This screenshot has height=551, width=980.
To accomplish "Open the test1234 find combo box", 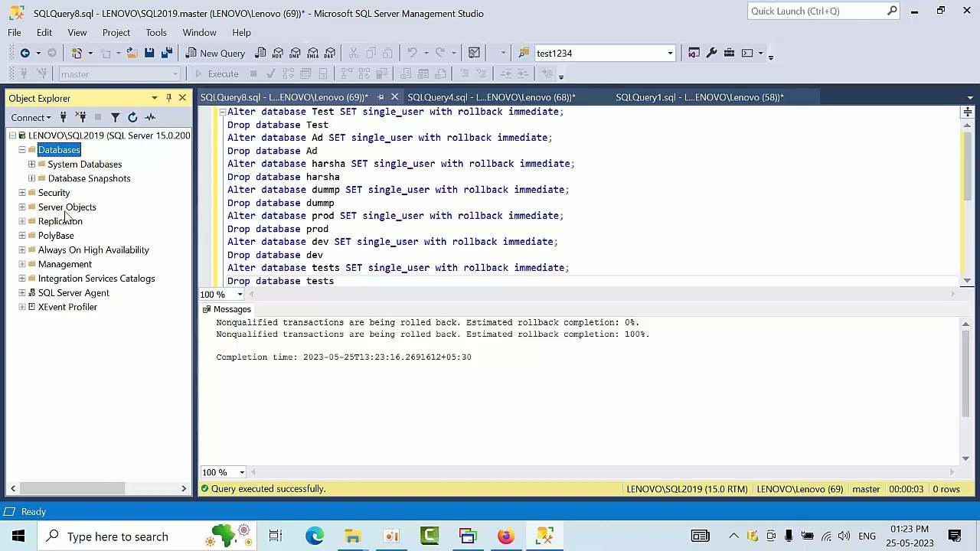I will [x=605, y=53].
